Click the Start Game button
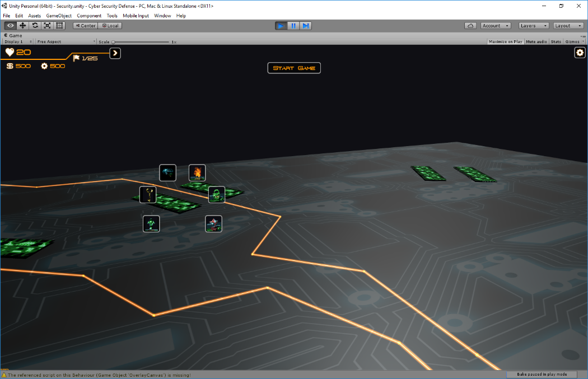 pyautogui.click(x=294, y=68)
